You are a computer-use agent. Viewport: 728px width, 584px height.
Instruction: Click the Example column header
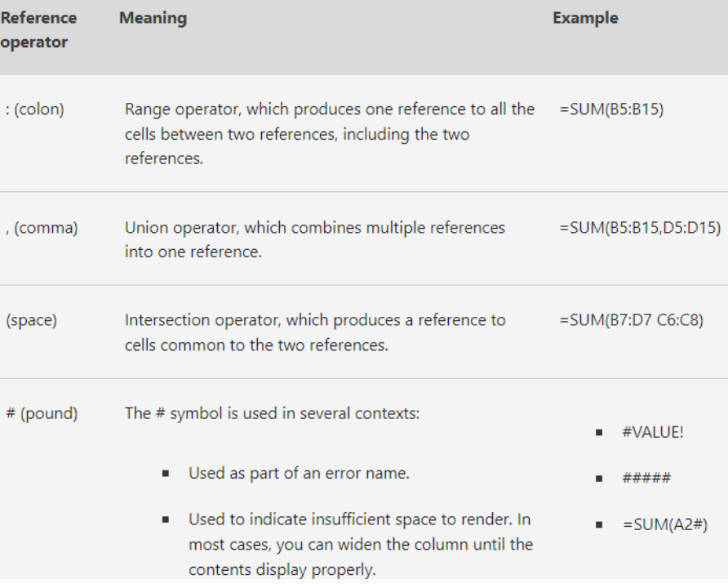pyautogui.click(x=585, y=18)
